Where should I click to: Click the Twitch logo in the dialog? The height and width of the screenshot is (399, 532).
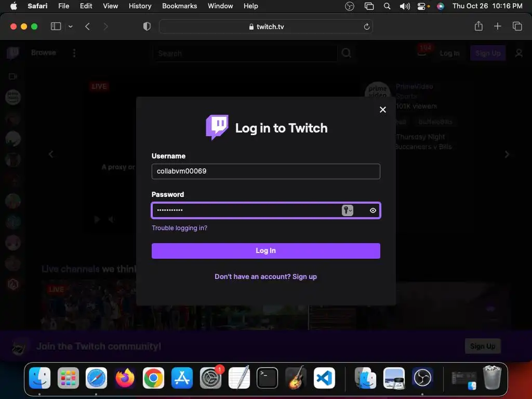pyautogui.click(x=217, y=127)
